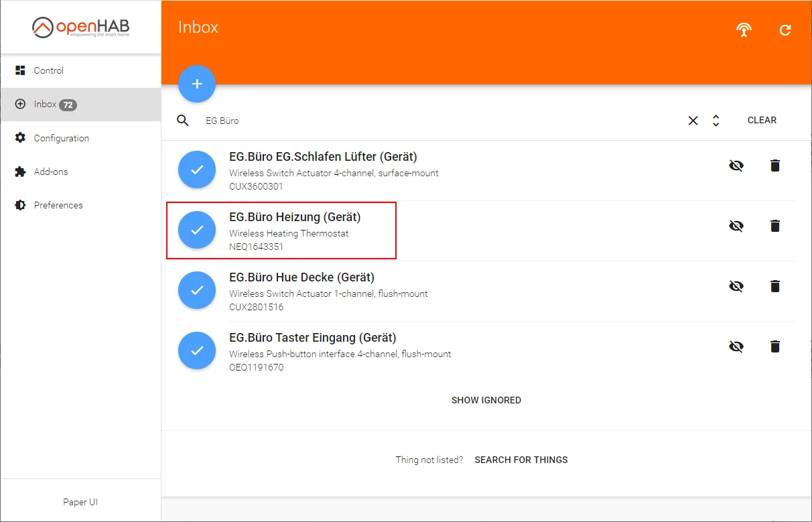Delete EG.Büro Hue Decke with trash icon

click(775, 286)
